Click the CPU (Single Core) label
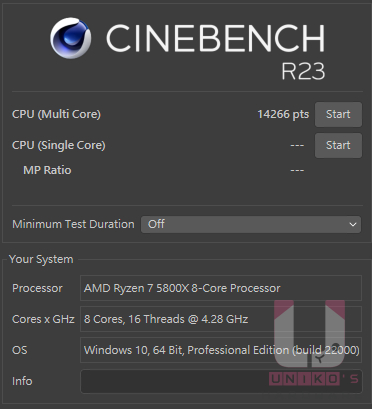 pos(59,145)
